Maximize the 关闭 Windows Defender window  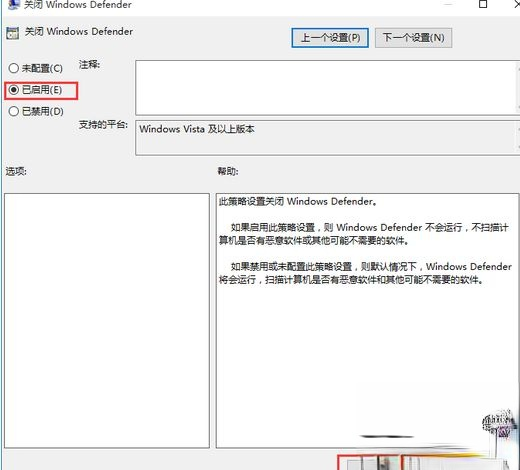483,4
